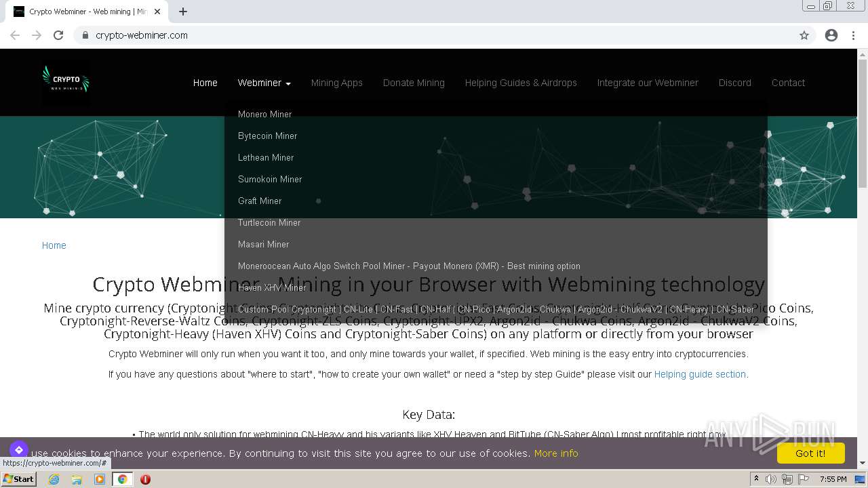868x488 pixels.
Task: Click the purple cookie widget icon
Action: click(x=18, y=450)
